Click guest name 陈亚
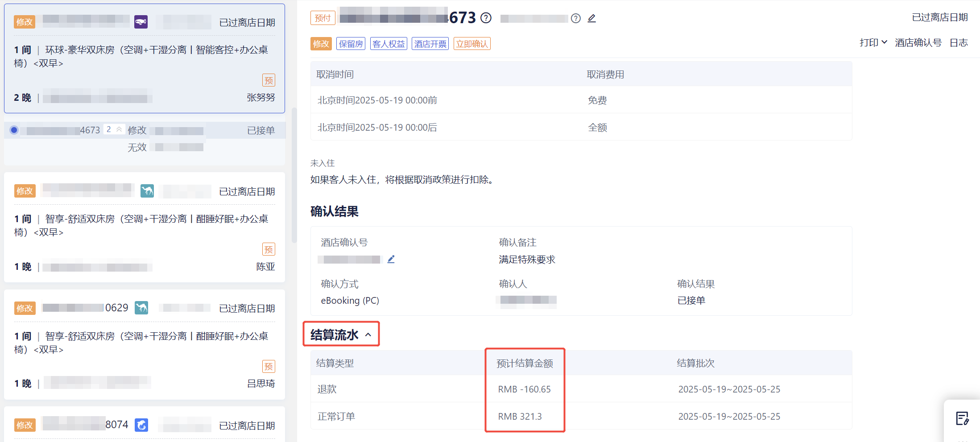The width and height of the screenshot is (980, 442). coord(265,266)
